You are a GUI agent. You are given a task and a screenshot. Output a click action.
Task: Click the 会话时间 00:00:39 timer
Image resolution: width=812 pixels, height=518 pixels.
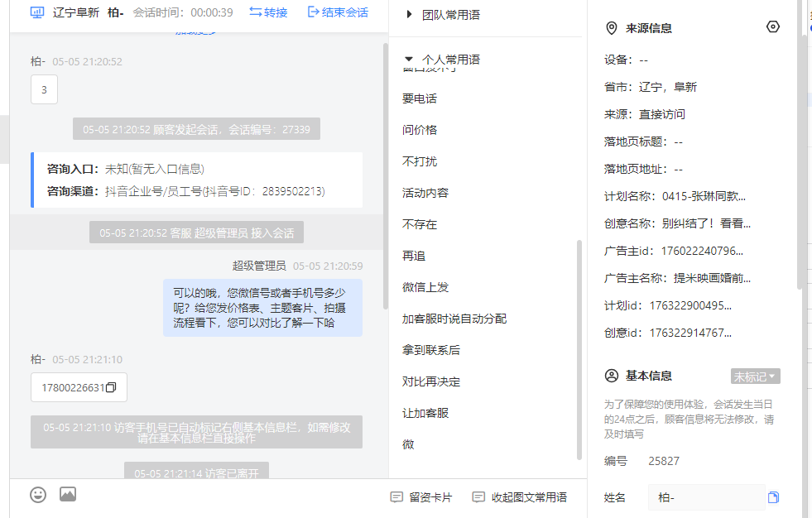click(183, 12)
